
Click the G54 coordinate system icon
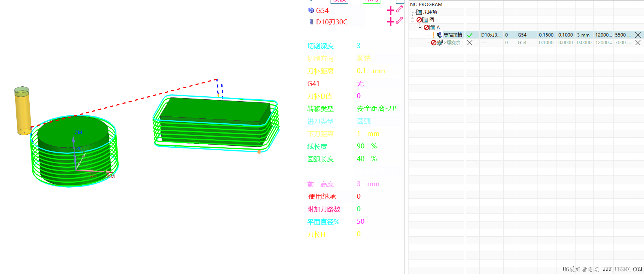(311, 10)
